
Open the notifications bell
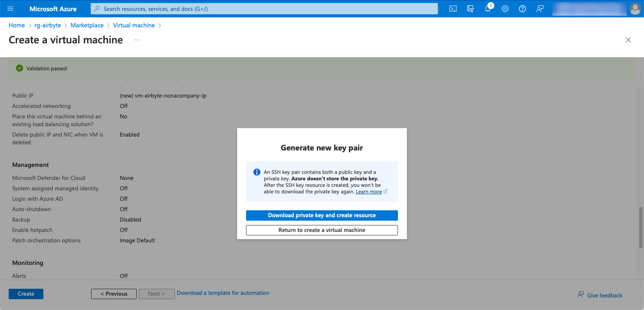pyautogui.click(x=488, y=9)
